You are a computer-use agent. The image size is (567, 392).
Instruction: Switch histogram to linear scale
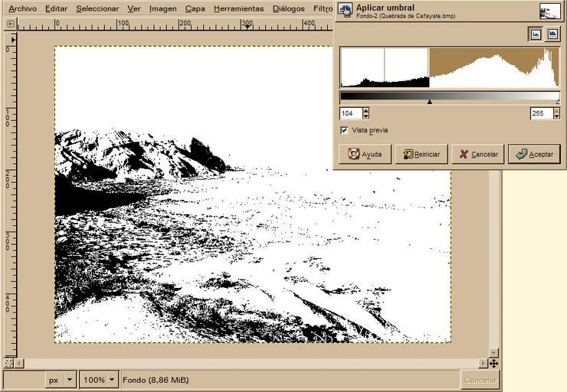click(536, 34)
